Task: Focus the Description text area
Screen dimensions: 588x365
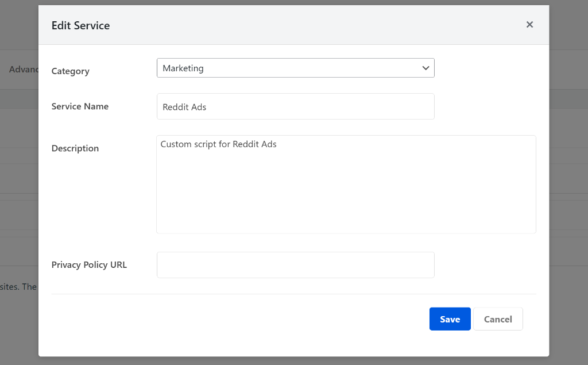Action: coord(346,185)
